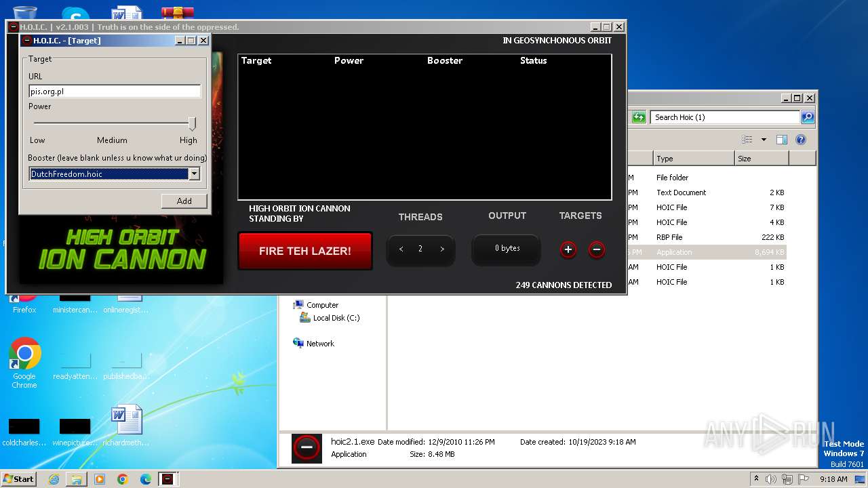Viewport: 868px width, 488px height.
Task: Click the Status column header
Action: point(533,60)
